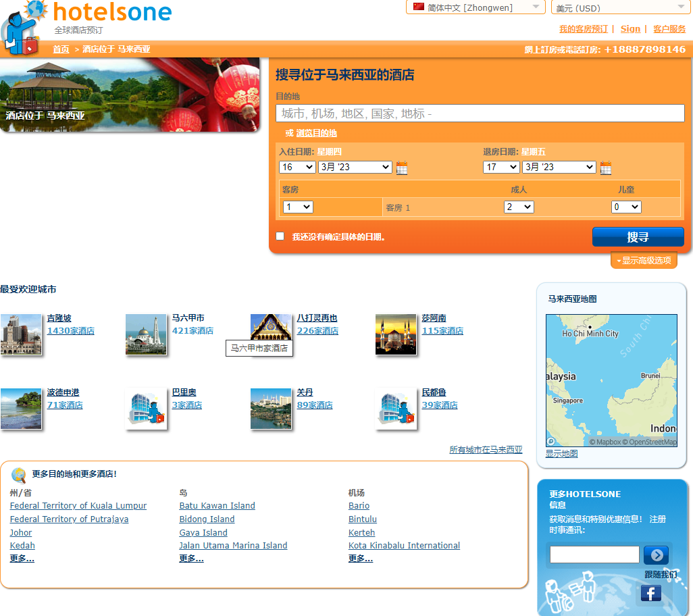The height and width of the screenshot is (616, 693).
Task: Open check-out day dropdown showing 17
Action: coord(501,167)
